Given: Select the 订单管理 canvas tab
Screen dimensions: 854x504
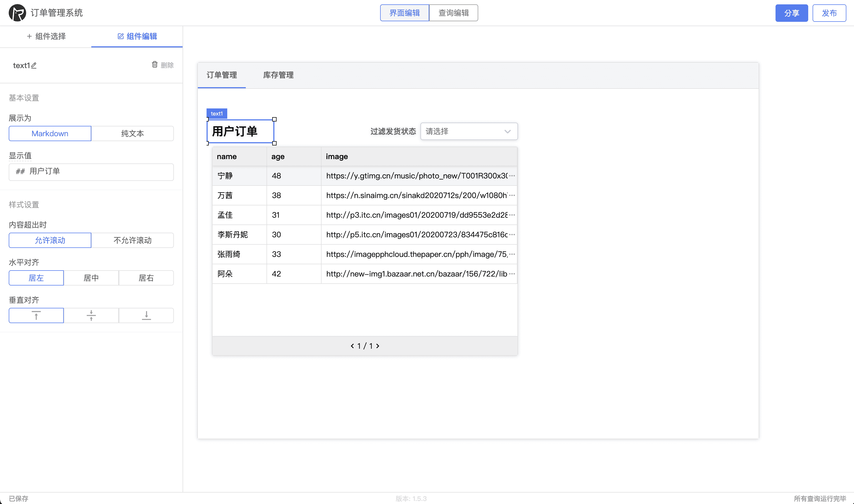Looking at the screenshot, I should tap(222, 75).
